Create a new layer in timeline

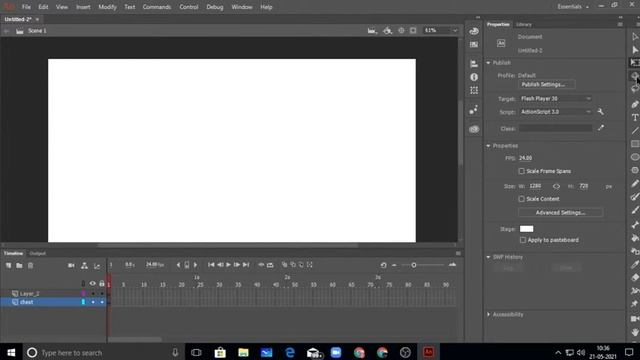(x=8, y=265)
